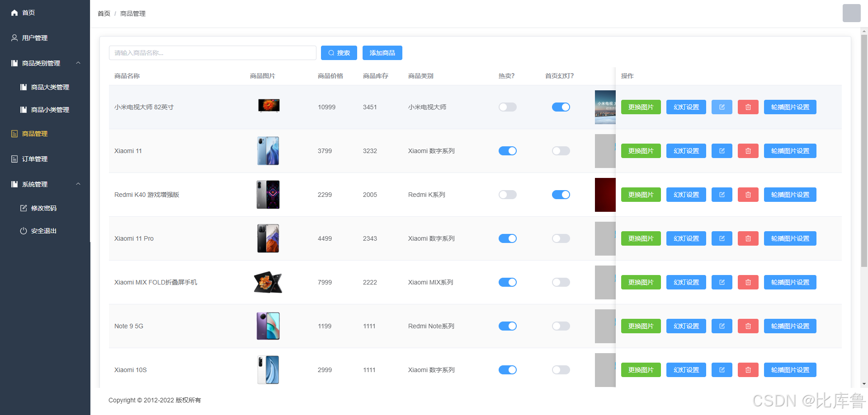Click 更换图片 for 小米电视大师 82英寸
868x415 pixels.
point(641,107)
